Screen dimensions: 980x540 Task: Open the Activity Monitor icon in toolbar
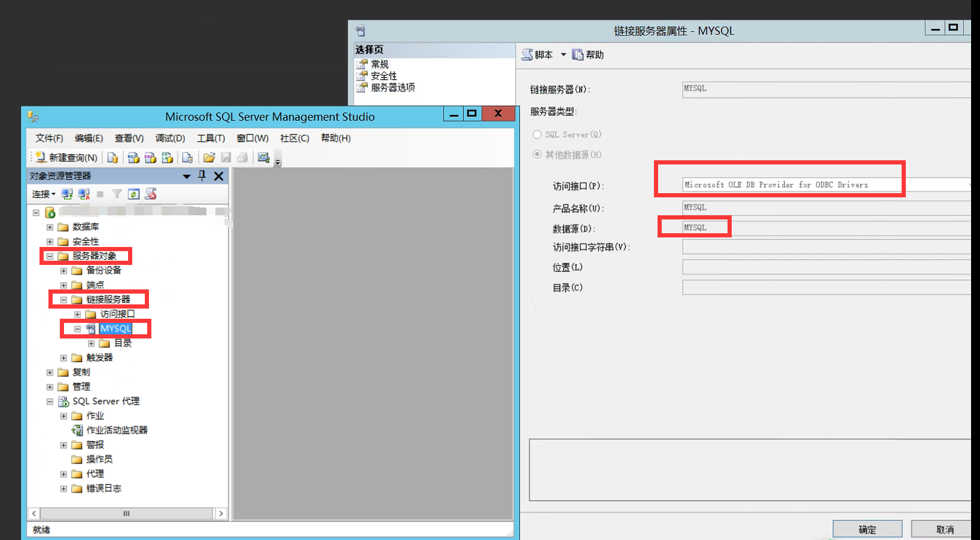[263, 157]
